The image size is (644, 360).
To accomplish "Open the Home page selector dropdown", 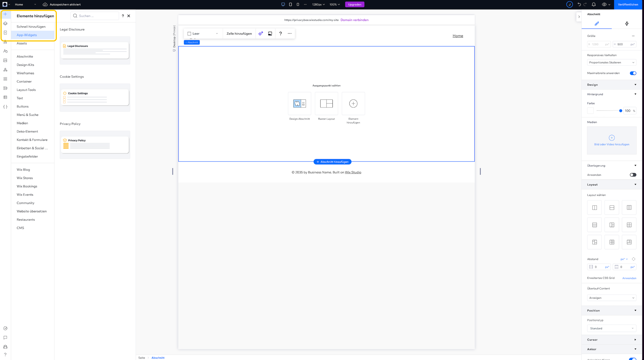I will pos(26,4).
